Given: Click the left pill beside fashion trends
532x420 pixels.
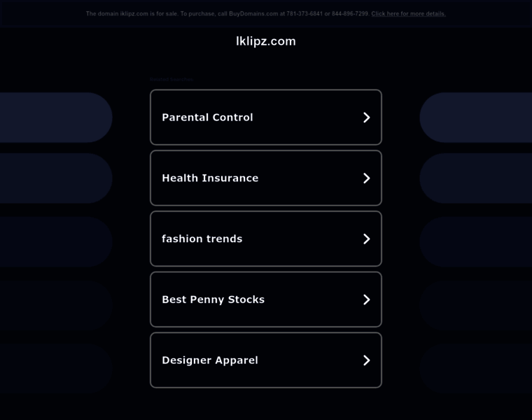Looking at the screenshot, I should point(55,241).
